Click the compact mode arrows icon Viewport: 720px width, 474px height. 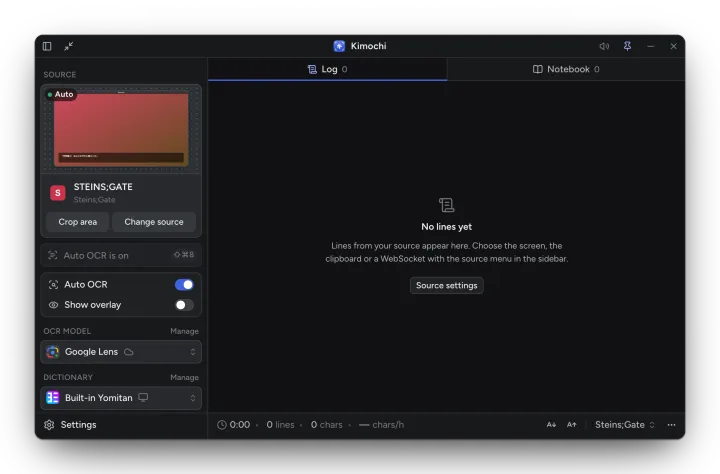pyautogui.click(x=69, y=46)
